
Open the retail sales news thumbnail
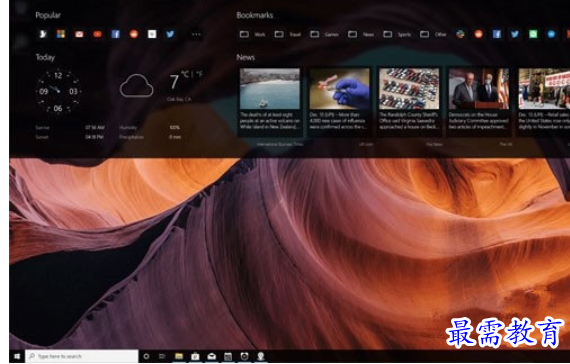click(544, 88)
